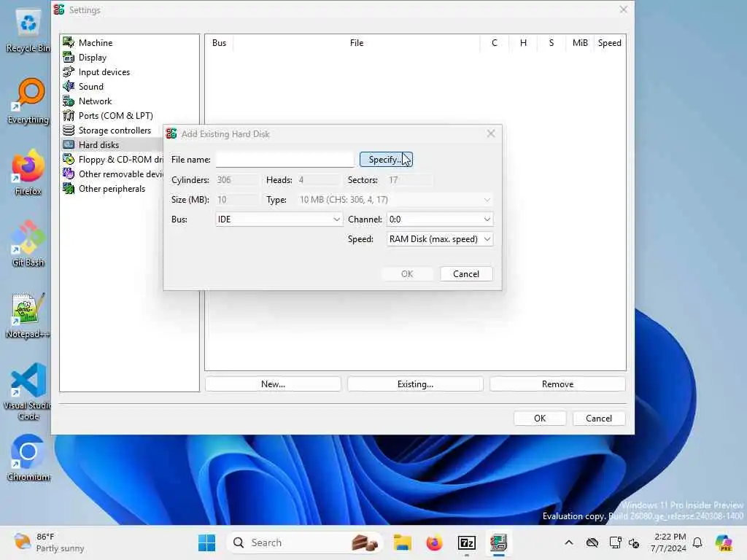
Task: Click the File column header
Action: (x=356, y=43)
